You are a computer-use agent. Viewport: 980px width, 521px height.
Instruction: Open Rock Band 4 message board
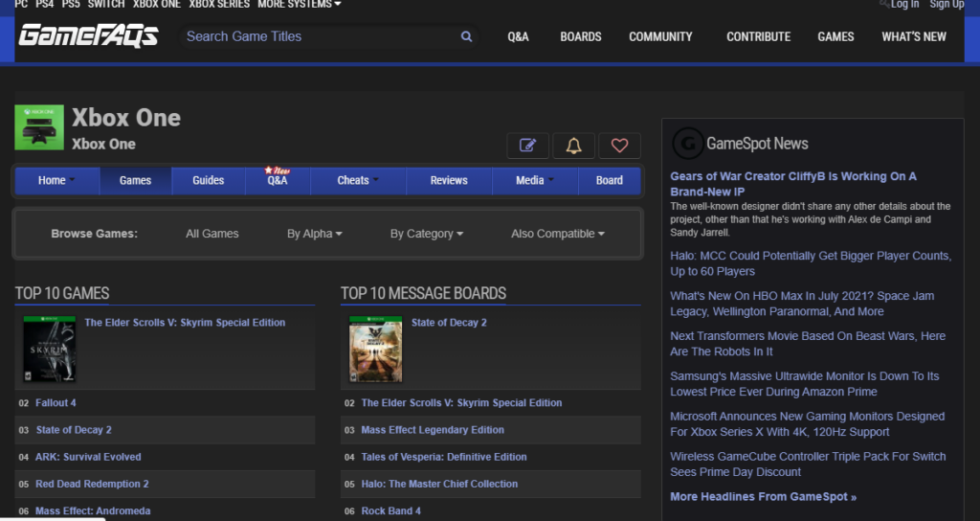click(x=390, y=511)
